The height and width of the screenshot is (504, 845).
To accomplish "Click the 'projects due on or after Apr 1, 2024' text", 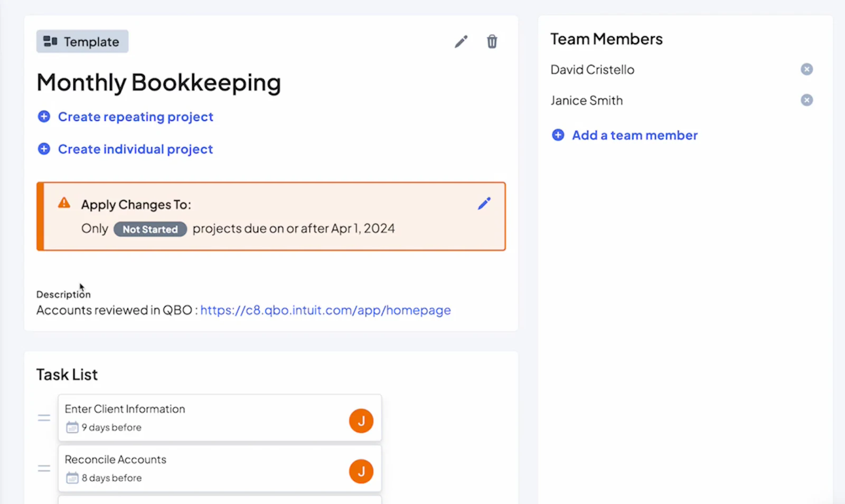I will [294, 229].
